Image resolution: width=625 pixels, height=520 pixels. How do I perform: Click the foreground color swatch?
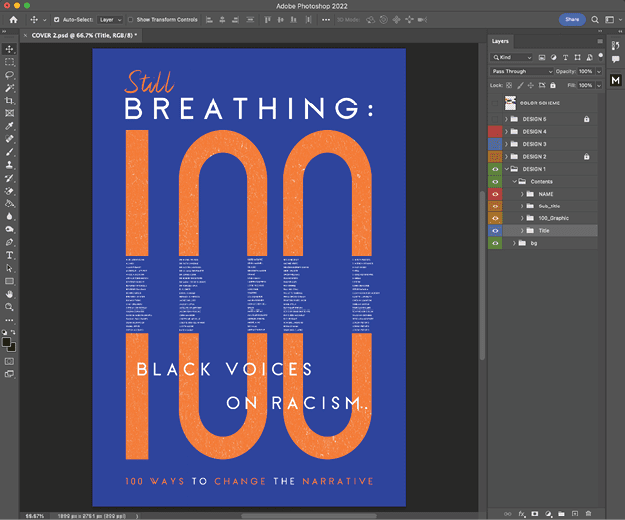click(6, 342)
